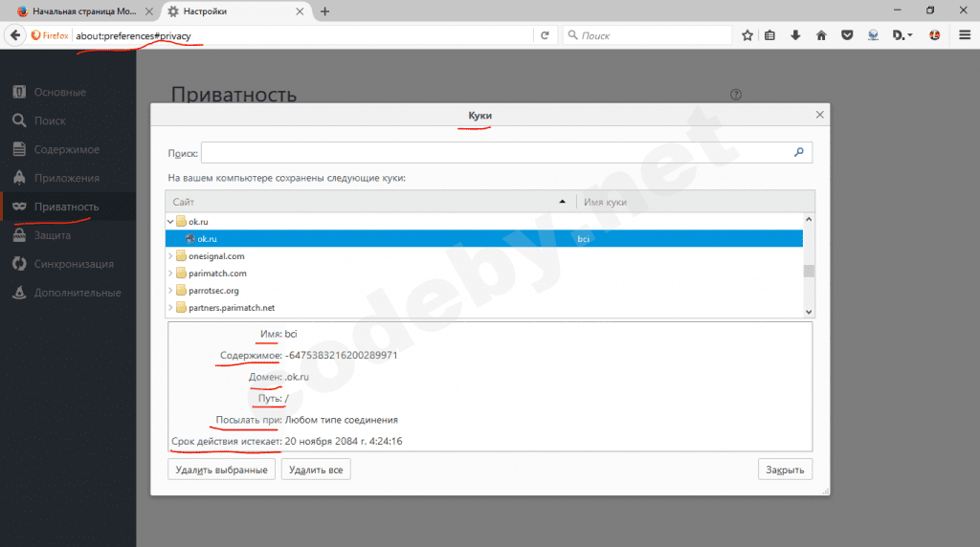Image resolution: width=980 pixels, height=547 pixels.
Task: Expand the onesignal.com folder
Action: [170, 256]
